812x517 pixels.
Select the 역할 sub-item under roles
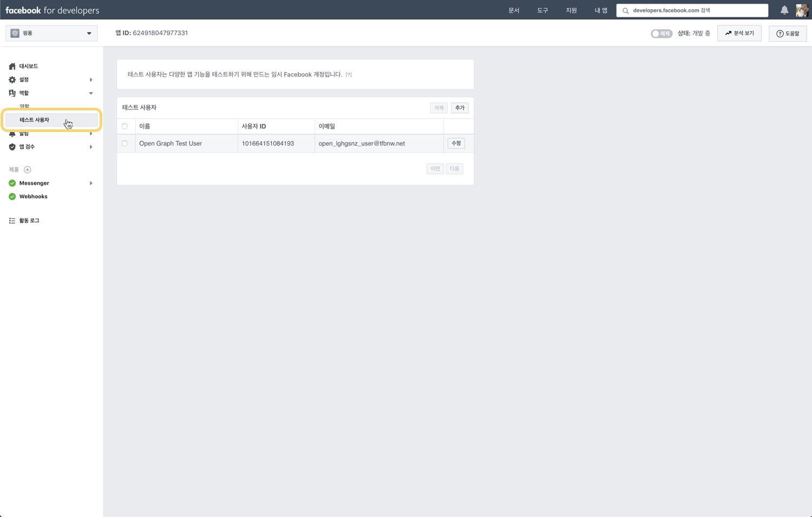(x=24, y=106)
